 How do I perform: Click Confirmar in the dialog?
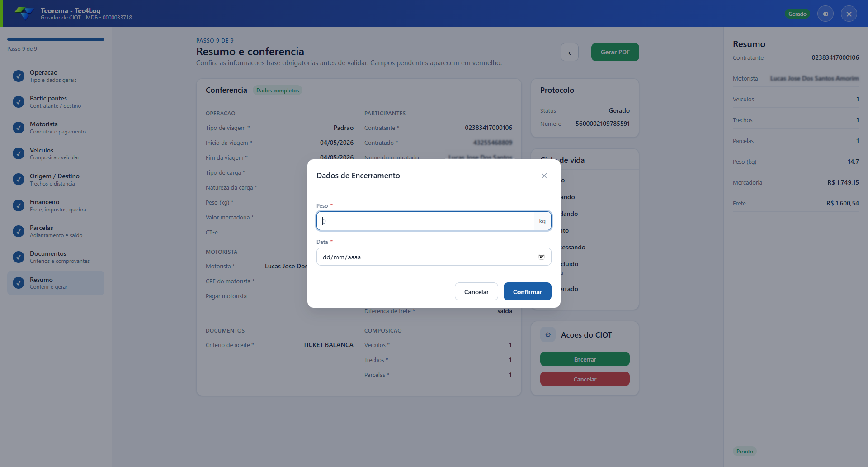[528, 291]
